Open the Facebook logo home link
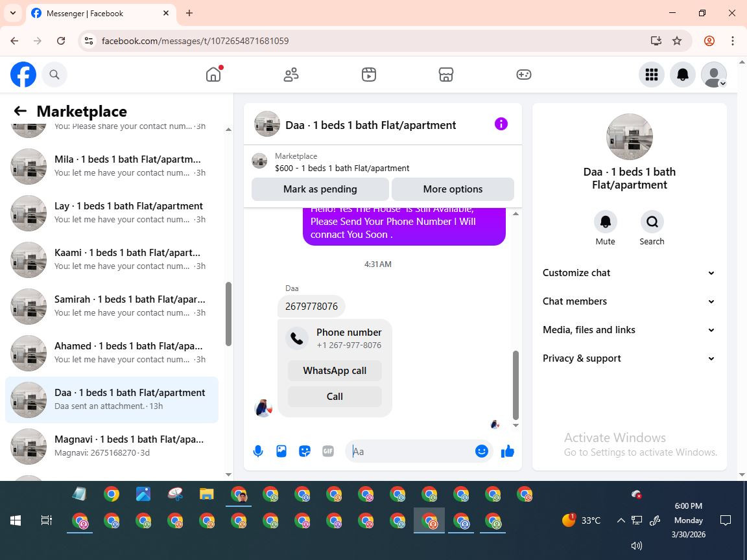This screenshot has height=560, width=747. click(23, 75)
